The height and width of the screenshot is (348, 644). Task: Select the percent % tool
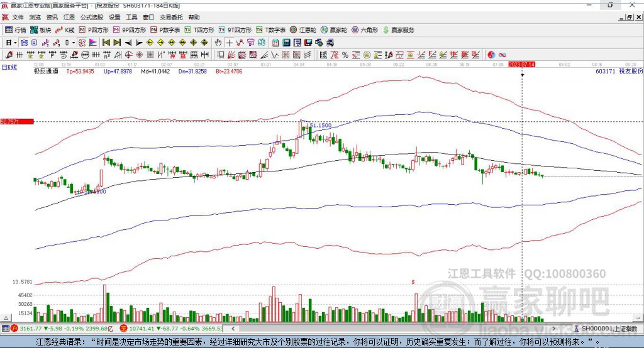(x=345, y=55)
